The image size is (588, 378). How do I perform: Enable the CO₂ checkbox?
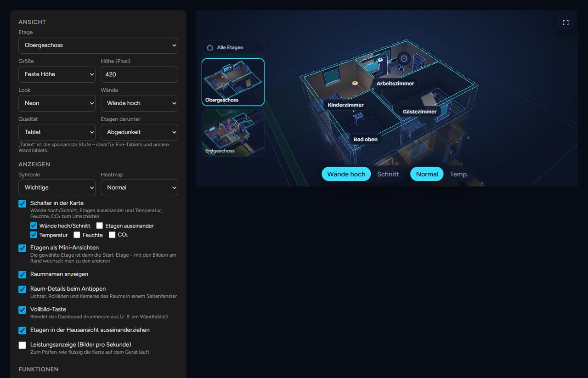coord(112,235)
